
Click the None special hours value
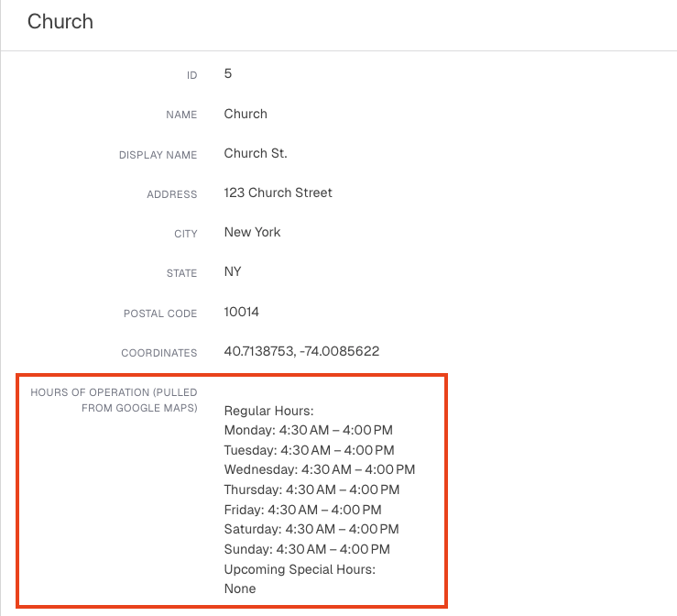[x=240, y=588]
